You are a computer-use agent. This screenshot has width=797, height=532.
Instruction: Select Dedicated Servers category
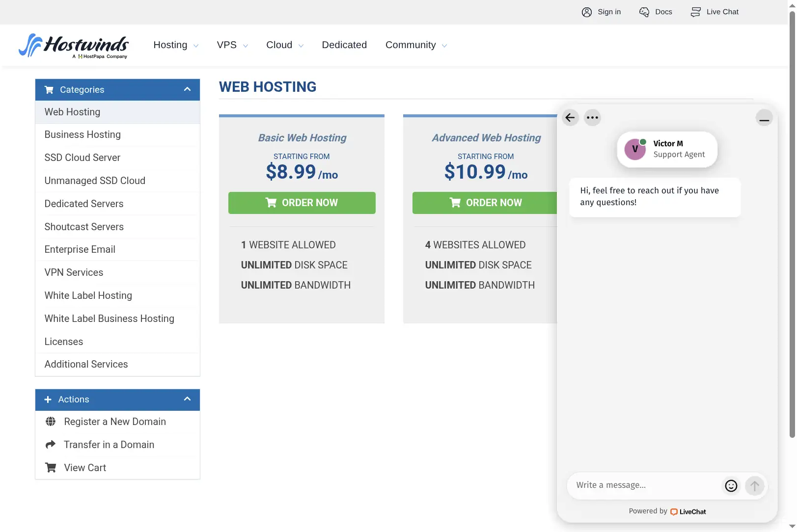tap(117, 204)
